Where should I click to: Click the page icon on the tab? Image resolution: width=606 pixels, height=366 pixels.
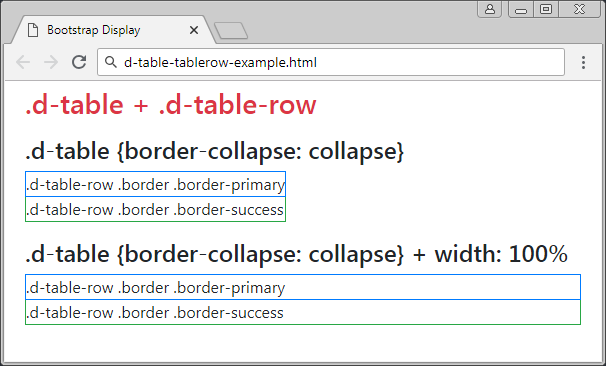[33, 30]
